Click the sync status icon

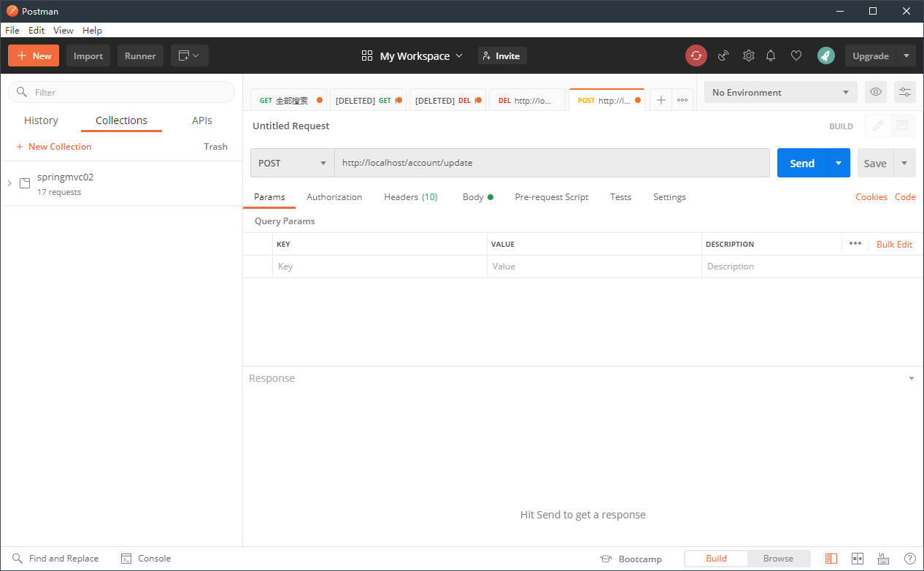click(696, 55)
